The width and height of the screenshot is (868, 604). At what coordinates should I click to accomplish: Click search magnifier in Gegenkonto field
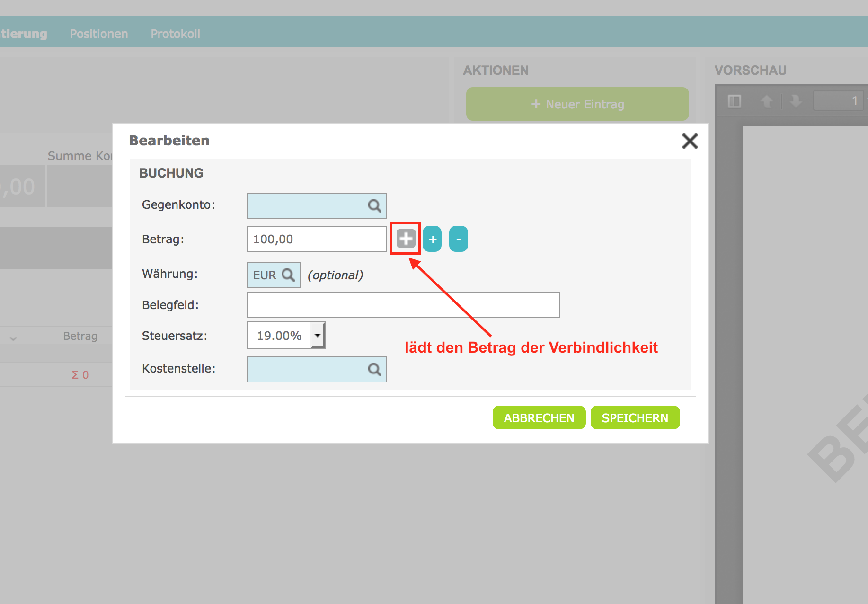374,206
